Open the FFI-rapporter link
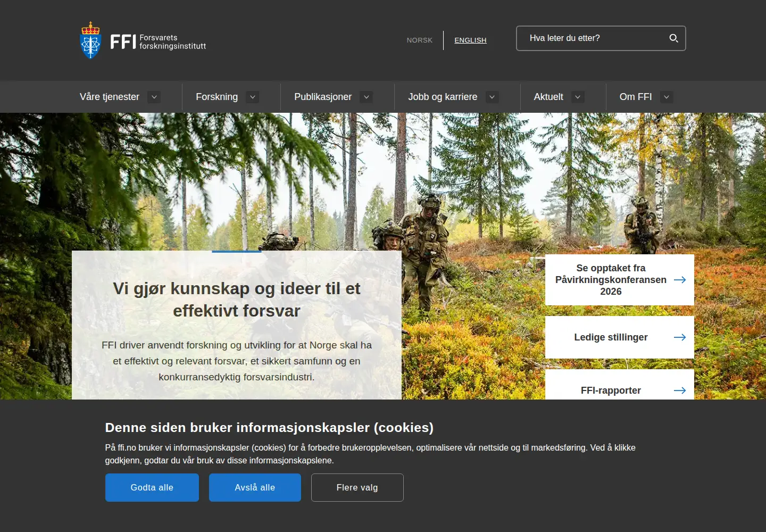The width and height of the screenshot is (766, 532). (x=620, y=385)
